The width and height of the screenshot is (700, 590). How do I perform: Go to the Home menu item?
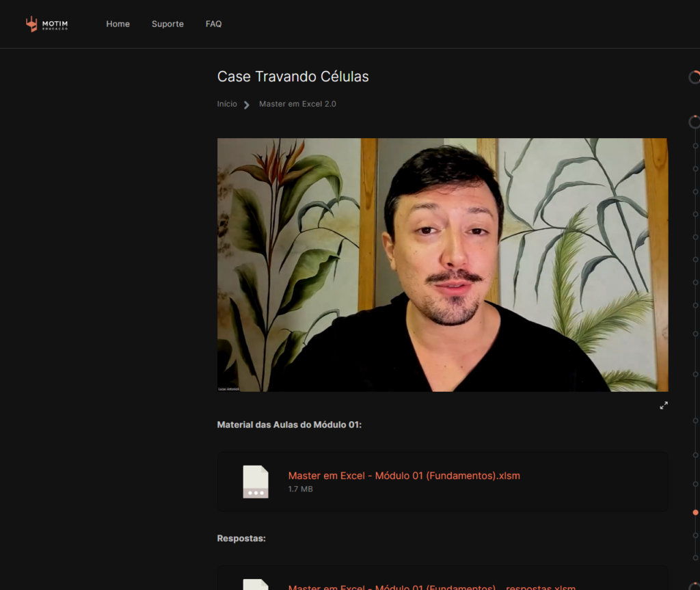pyautogui.click(x=118, y=24)
